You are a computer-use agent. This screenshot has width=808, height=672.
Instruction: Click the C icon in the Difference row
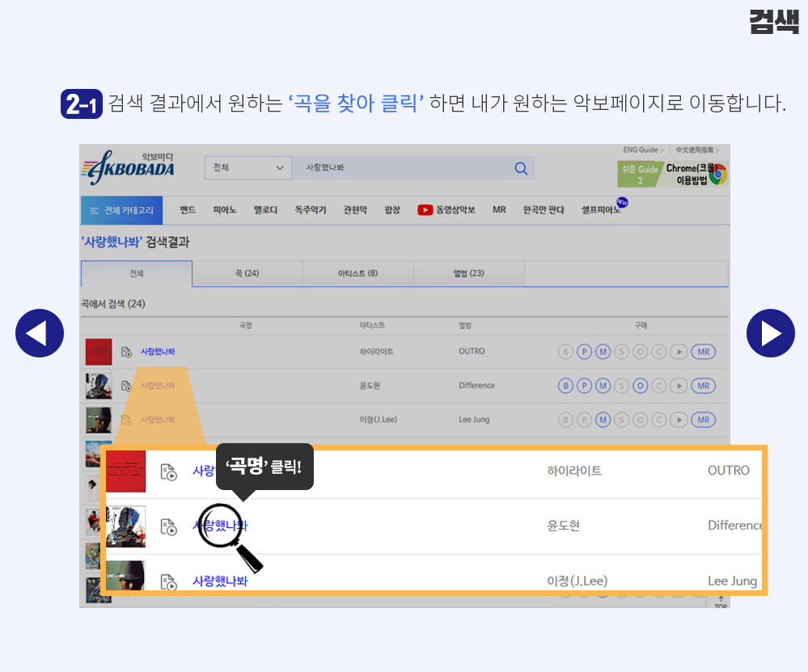pyautogui.click(x=658, y=386)
